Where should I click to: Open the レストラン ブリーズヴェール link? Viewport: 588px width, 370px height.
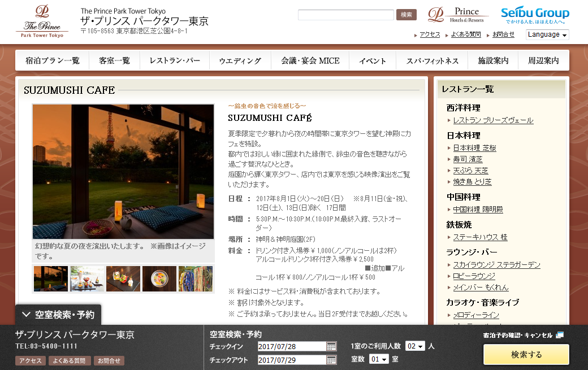tap(493, 120)
